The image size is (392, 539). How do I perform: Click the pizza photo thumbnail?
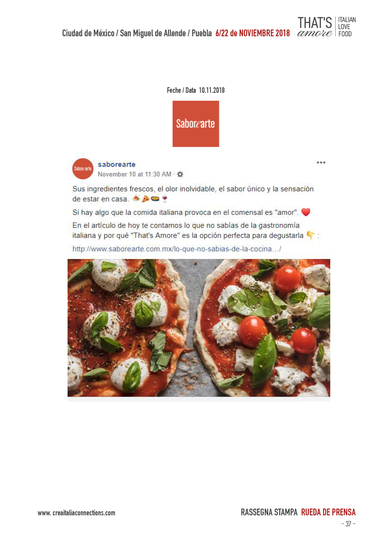click(x=199, y=328)
